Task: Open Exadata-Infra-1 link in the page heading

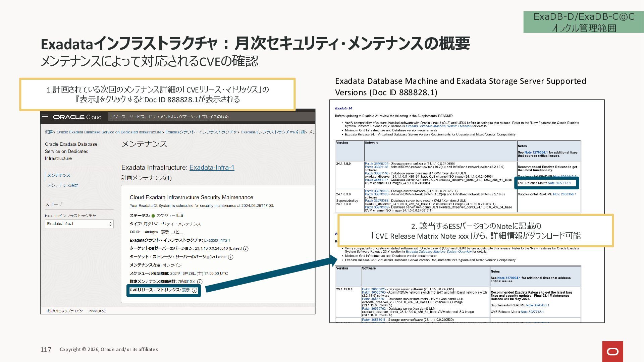Action: pyautogui.click(x=212, y=167)
